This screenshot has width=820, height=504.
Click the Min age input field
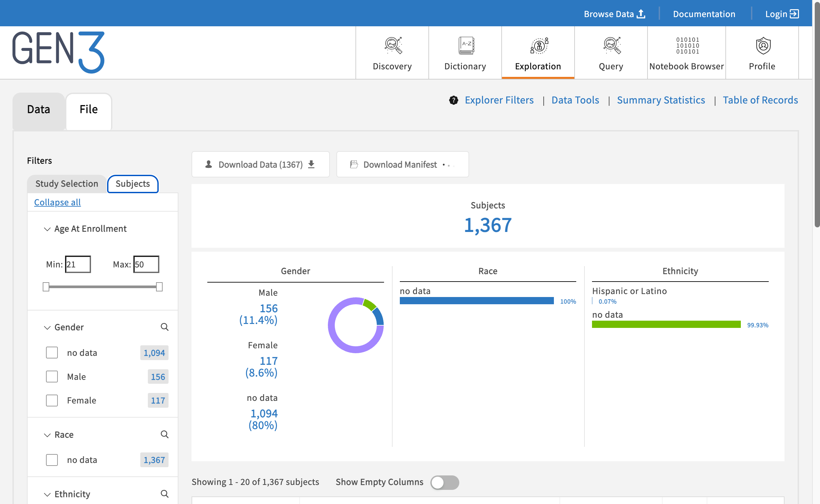click(78, 264)
